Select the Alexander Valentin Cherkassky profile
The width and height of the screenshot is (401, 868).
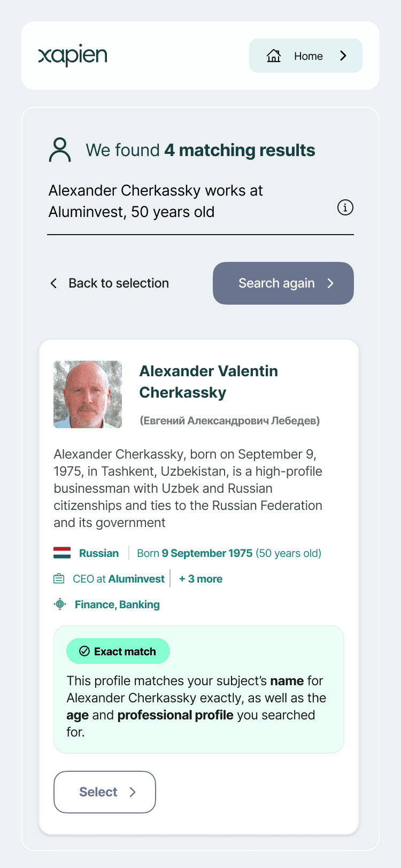pos(105,792)
